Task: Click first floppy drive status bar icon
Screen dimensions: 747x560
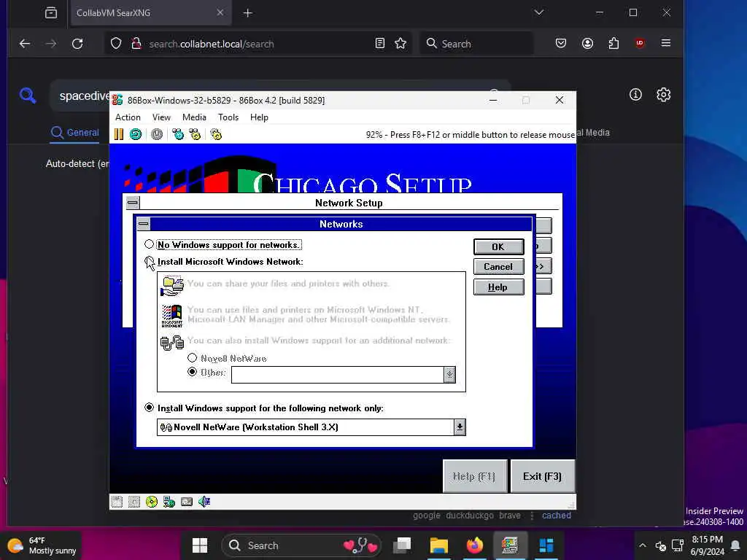Action: tap(117, 502)
